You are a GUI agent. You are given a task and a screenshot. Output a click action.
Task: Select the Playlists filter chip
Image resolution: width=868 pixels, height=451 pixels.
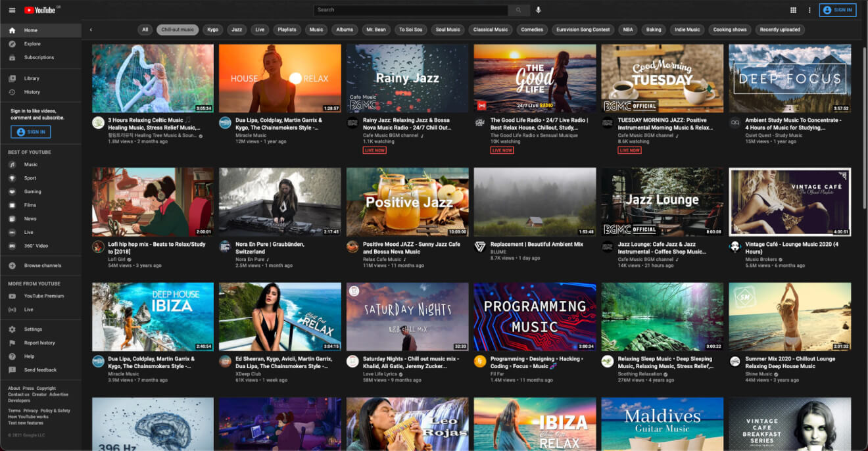click(x=287, y=30)
